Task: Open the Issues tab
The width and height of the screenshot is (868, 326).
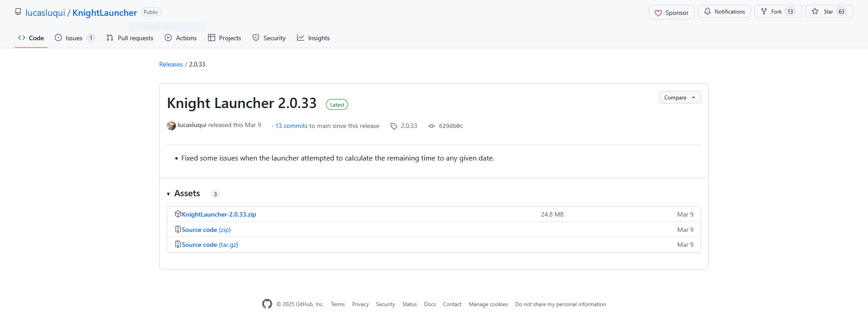Action: pos(75,38)
